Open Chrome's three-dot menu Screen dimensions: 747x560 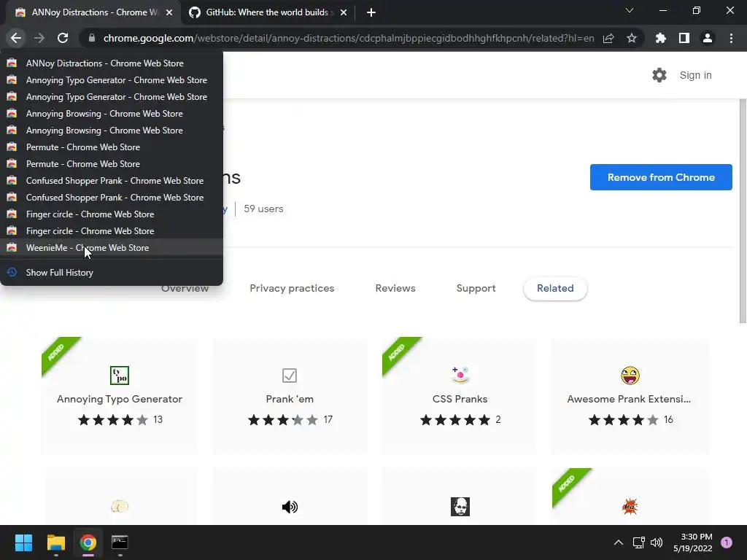click(731, 38)
